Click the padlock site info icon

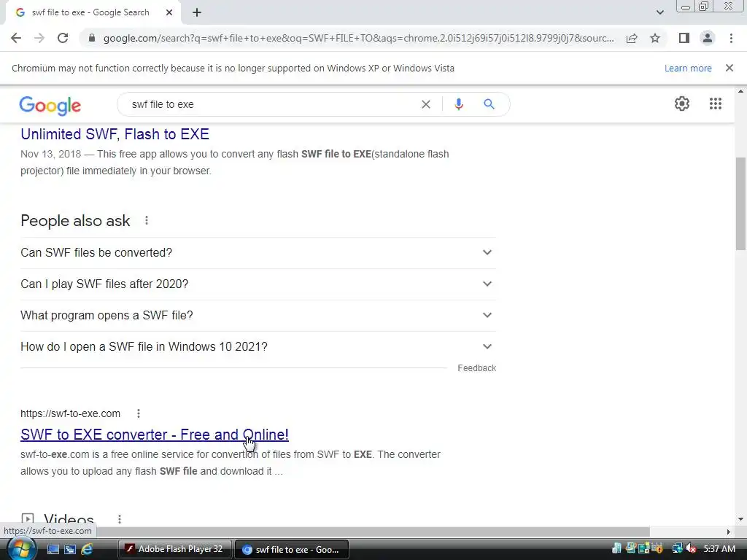(92, 38)
